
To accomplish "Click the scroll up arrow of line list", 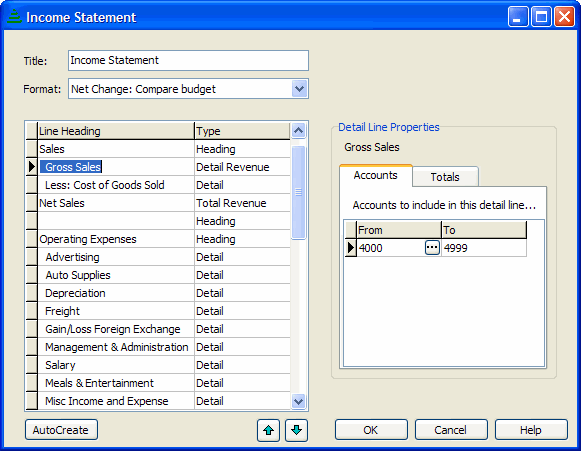I will pyautogui.click(x=298, y=130).
